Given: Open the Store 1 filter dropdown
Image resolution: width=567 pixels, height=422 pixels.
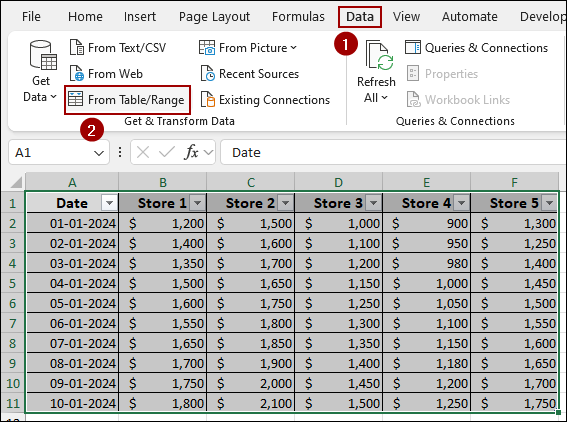Looking at the screenshot, I should 197,203.
